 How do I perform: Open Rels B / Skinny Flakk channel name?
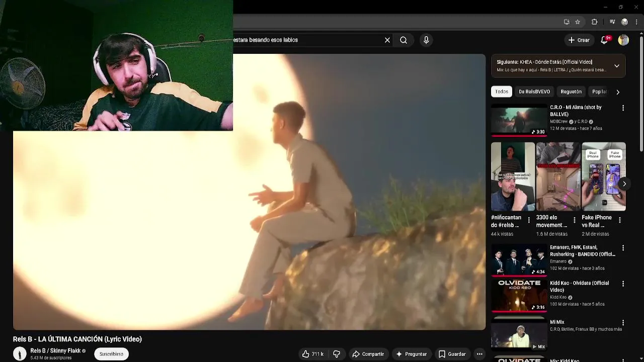(x=55, y=351)
